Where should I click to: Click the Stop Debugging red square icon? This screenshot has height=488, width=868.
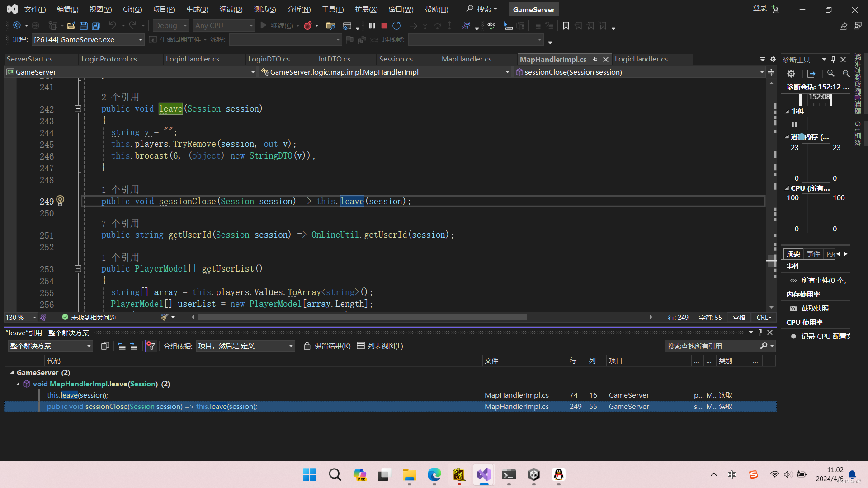[384, 26]
